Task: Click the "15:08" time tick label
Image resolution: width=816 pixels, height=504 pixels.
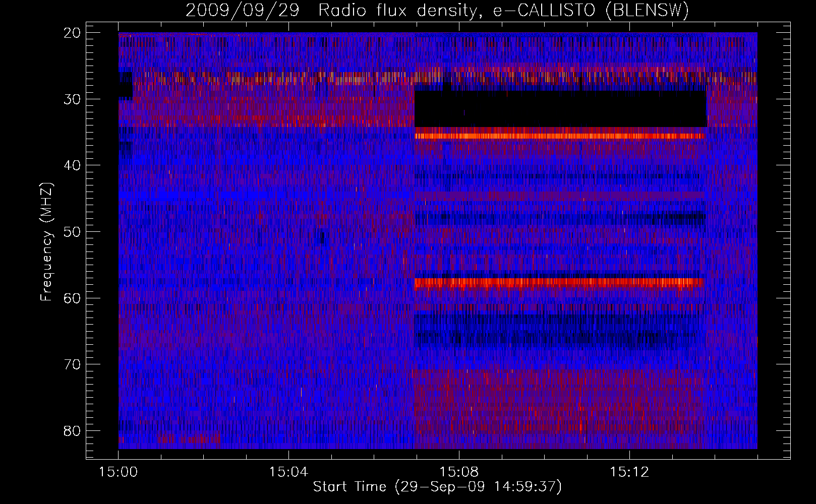Action: pos(459,472)
